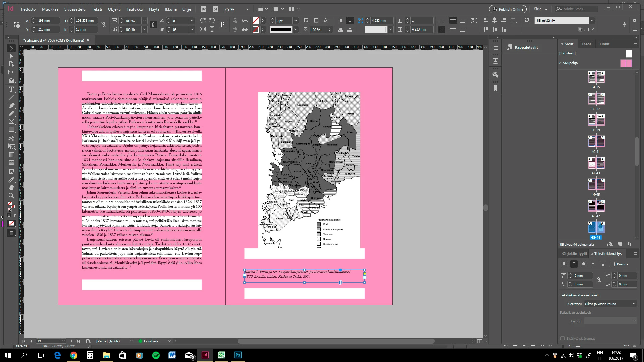The width and height of the screenshot is (644, 362).
Task: Select the Pen tool
Action: [x=11, y=105]
